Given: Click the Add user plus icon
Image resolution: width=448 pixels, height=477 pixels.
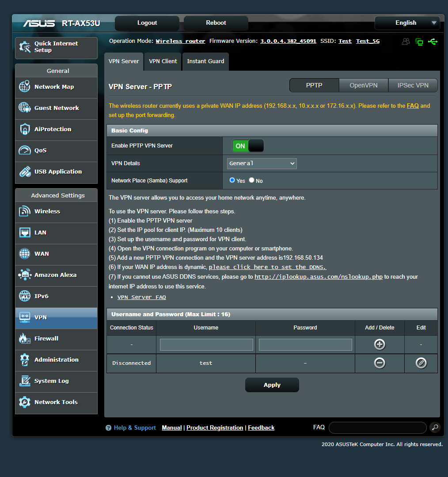Looking at the screenshot, I should (x=379, y=344).
